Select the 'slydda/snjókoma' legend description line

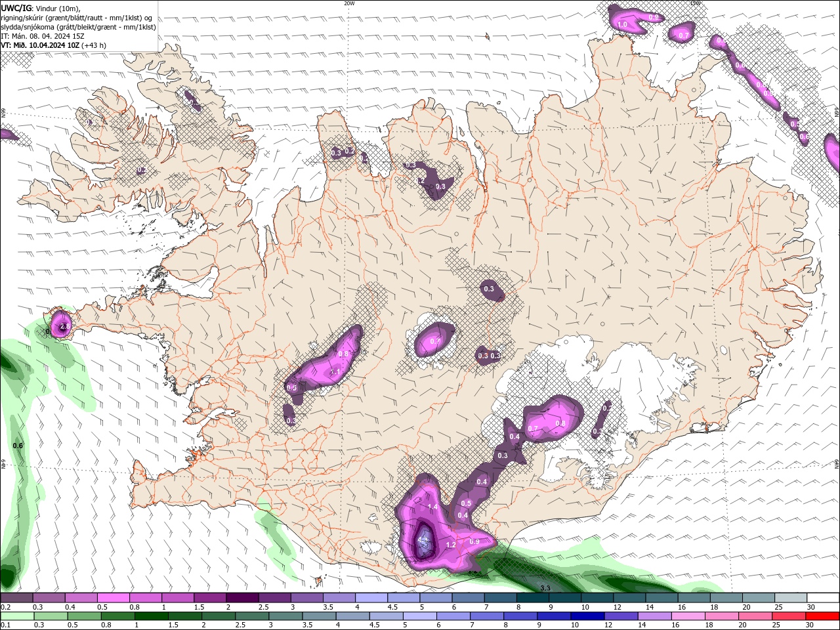[x=79, y=27]
